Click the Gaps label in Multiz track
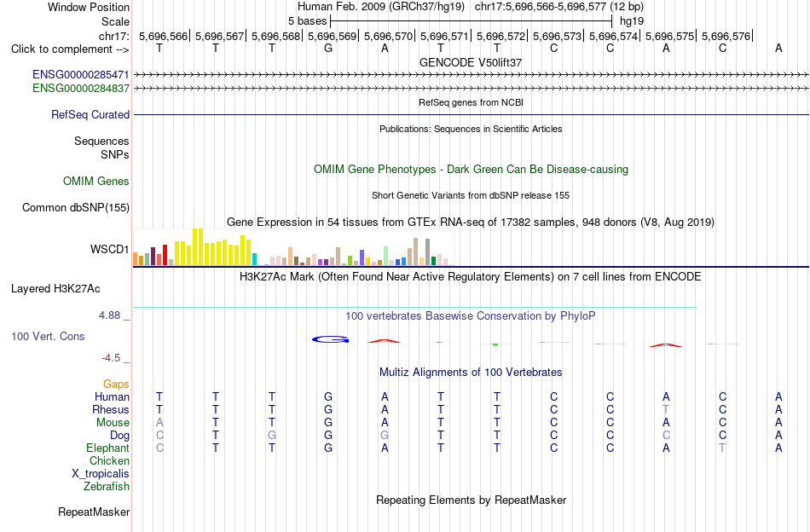 (x=116, y=385)
